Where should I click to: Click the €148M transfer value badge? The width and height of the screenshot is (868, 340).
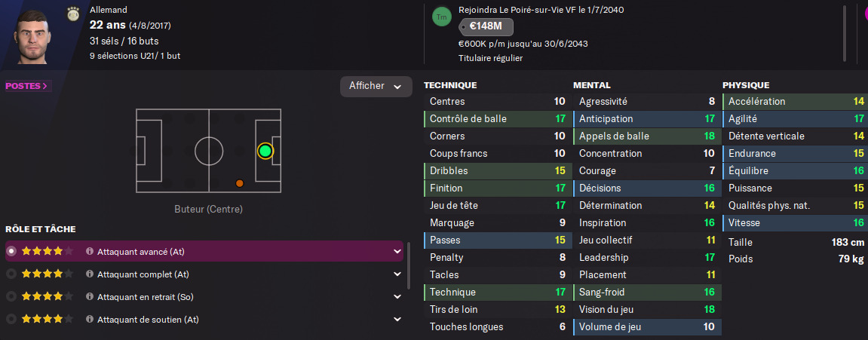pos(486,26)
